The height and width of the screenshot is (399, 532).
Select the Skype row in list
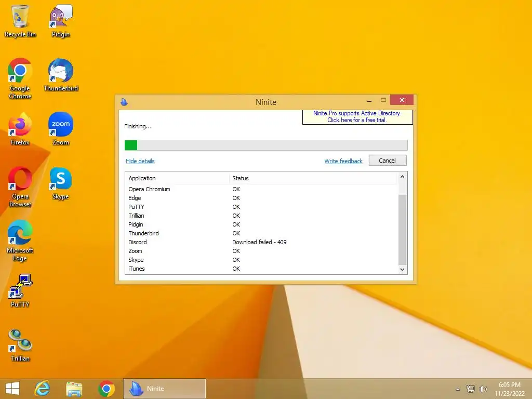(x=261, y=260)
